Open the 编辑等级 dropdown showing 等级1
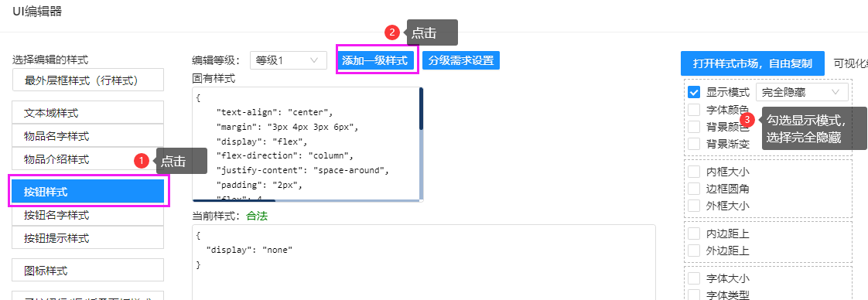 (288, 60)
